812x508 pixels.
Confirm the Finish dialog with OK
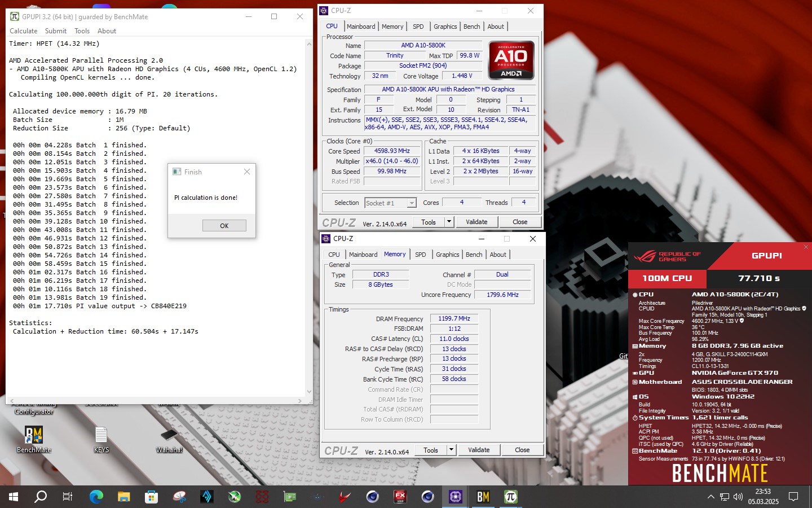224,226
